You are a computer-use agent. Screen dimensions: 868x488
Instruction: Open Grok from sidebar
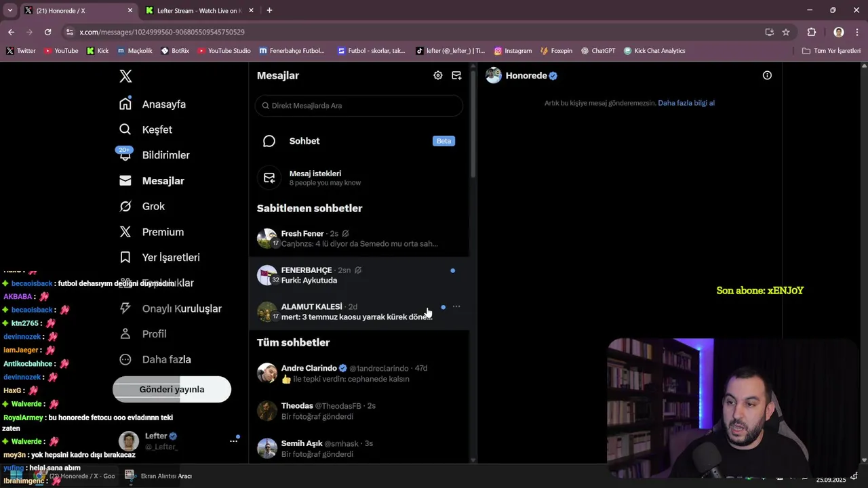pyautogui.click(x=142, y=206)
